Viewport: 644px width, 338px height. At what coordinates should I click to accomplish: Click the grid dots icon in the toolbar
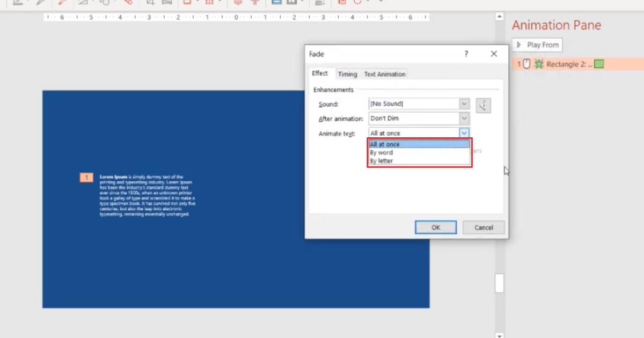[x=209, y=3]
